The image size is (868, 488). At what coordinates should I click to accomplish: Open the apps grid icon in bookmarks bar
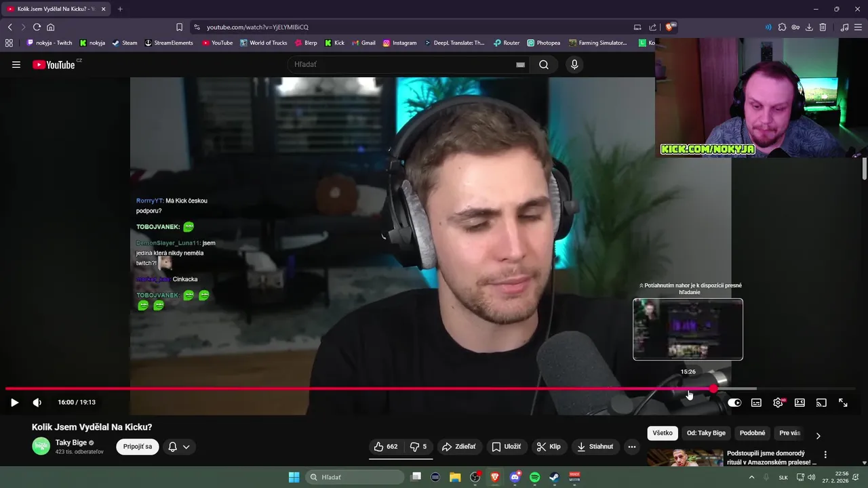tap(9, 43)
